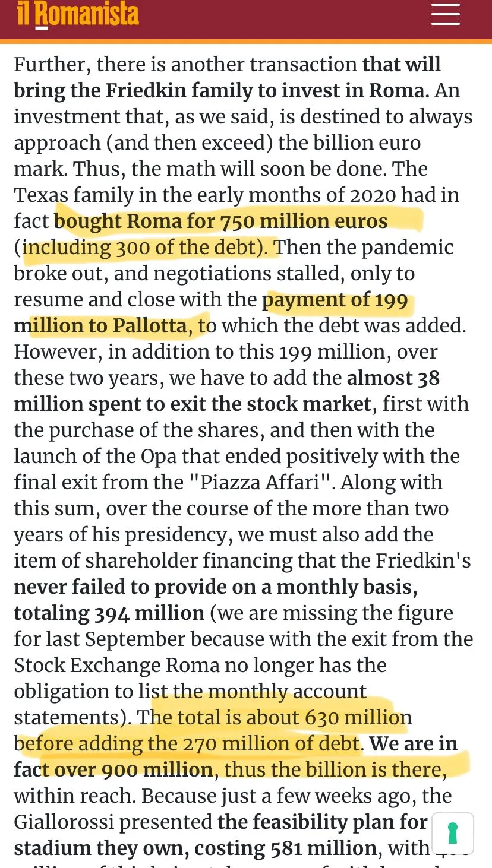Click the bold "that will" text in first line

[401, 65]
